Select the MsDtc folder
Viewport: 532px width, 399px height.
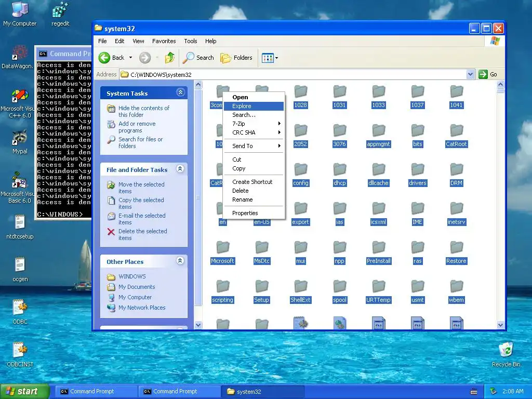(262, 252)
